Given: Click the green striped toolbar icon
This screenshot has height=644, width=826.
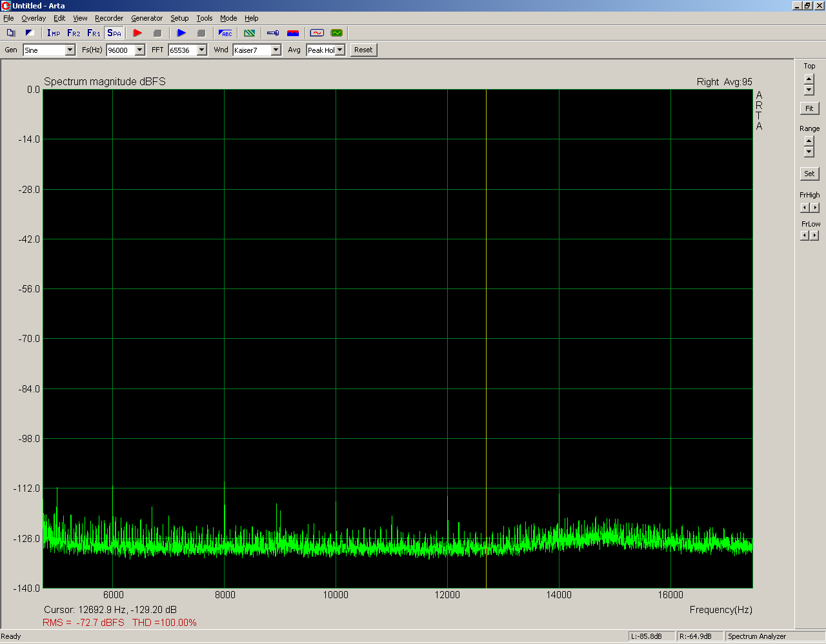Looking at the screenshot, I should pyautogui.click(x=250, y=33).
